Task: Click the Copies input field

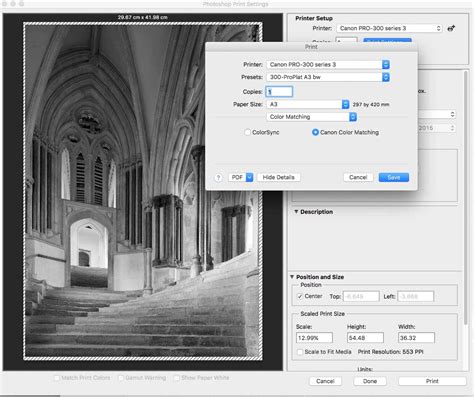Action: pos(279,92)
